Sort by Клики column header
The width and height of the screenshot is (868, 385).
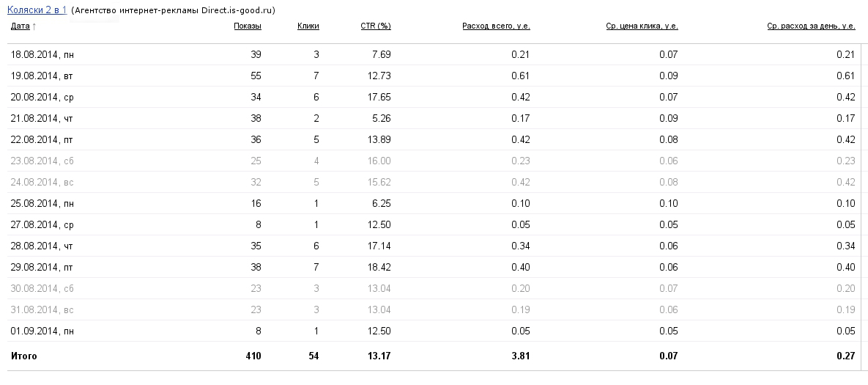[308, 26]
